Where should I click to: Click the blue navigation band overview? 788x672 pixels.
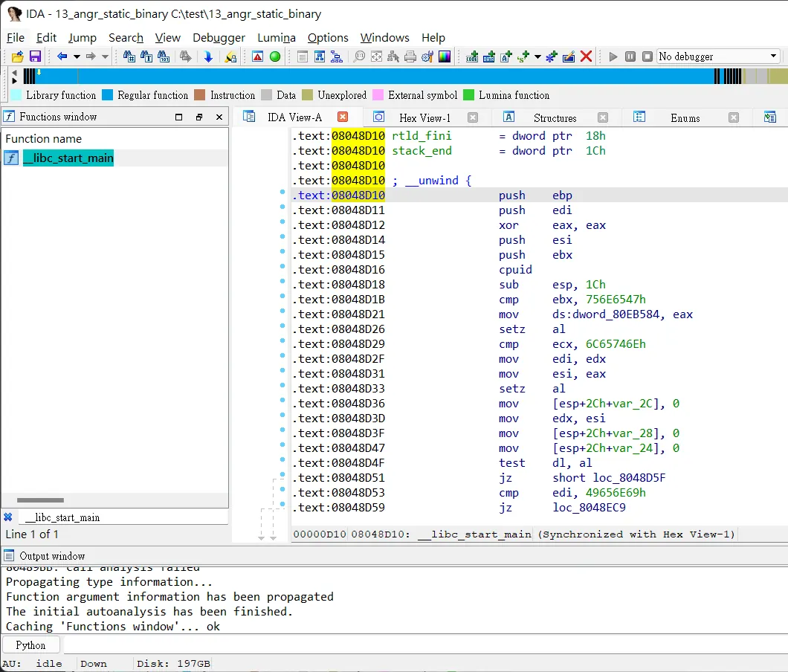pos(395,76)
